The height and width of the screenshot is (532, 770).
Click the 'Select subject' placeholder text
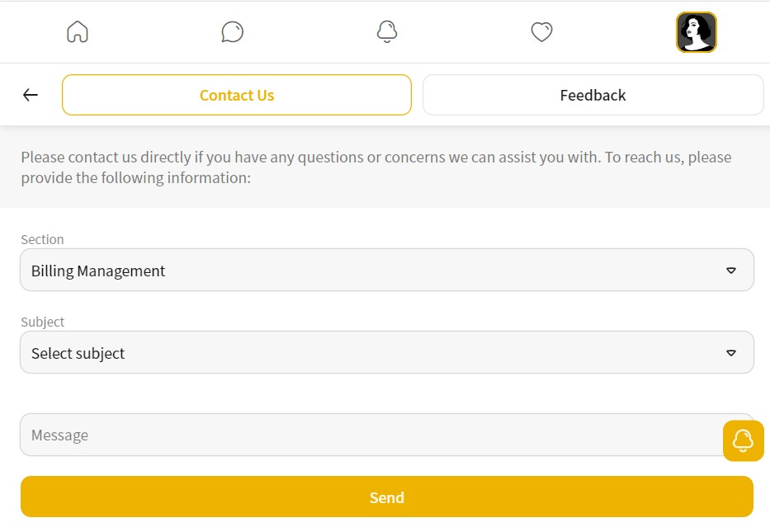78,353
